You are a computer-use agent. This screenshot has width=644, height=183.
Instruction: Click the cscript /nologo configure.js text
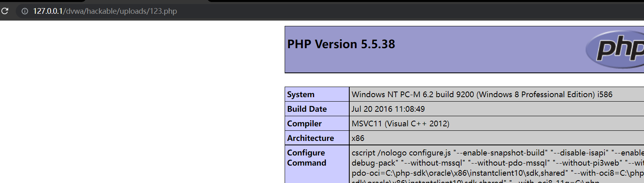pyautogui.click(x=401, y=153)
